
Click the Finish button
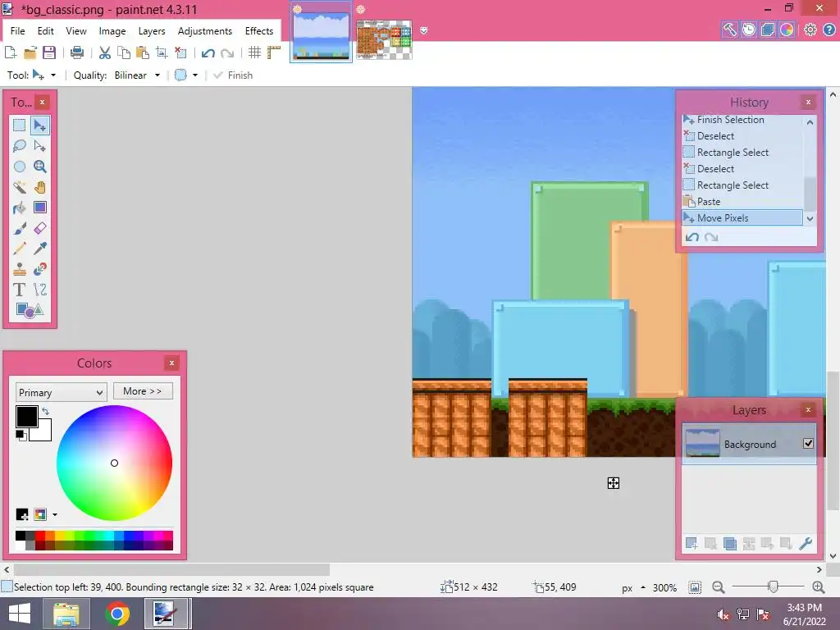(233, 75)
